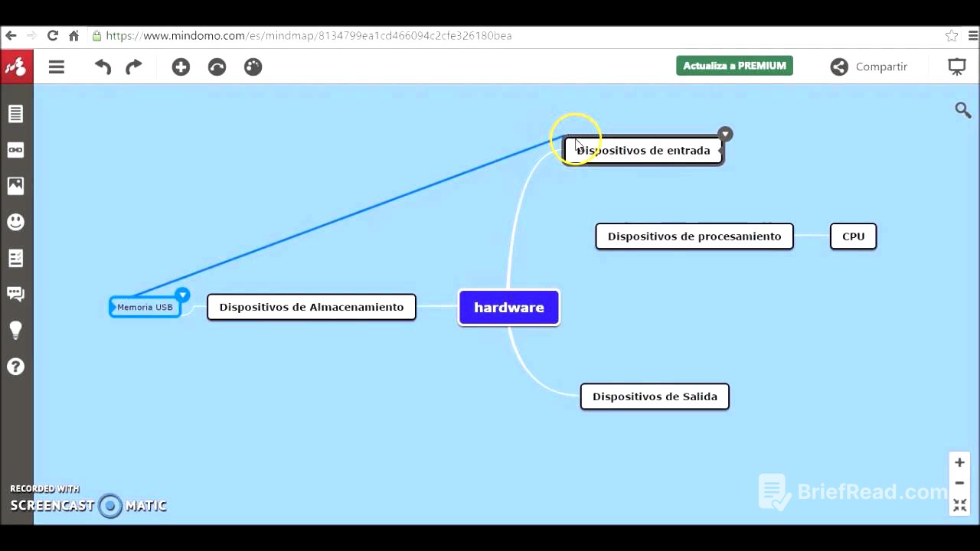Image resolution: width=980 pixels, height=551 pixels.
Task: Select the hyperlink tool in the sidebar
Action: point(15,150)
